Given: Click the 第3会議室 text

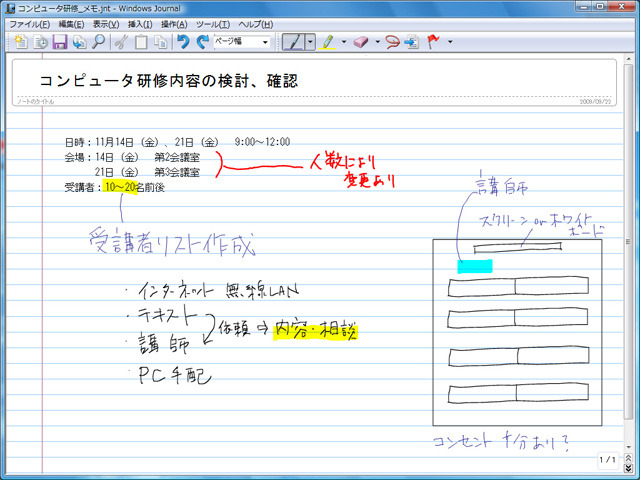Looking at the screenshot, I should coord(177,172).
